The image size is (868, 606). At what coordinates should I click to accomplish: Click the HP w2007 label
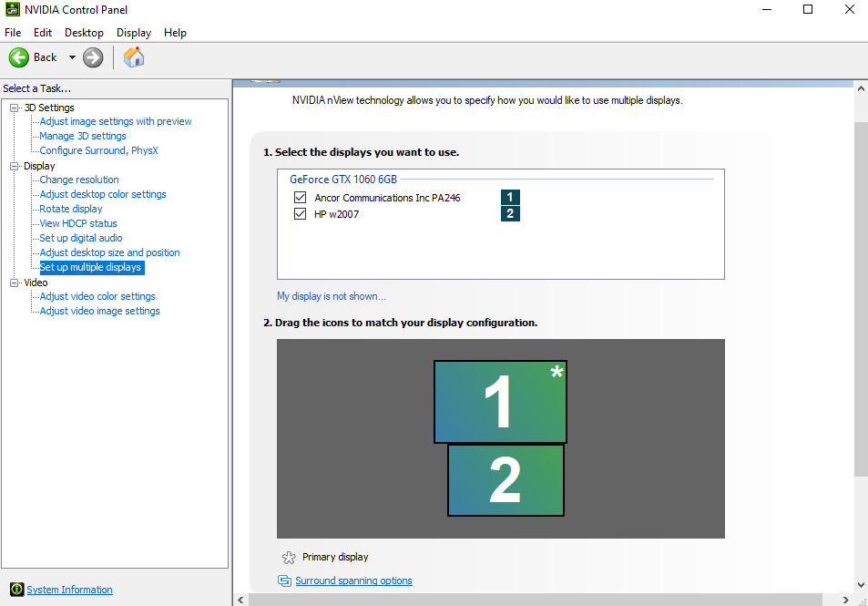tap(337, 214)
